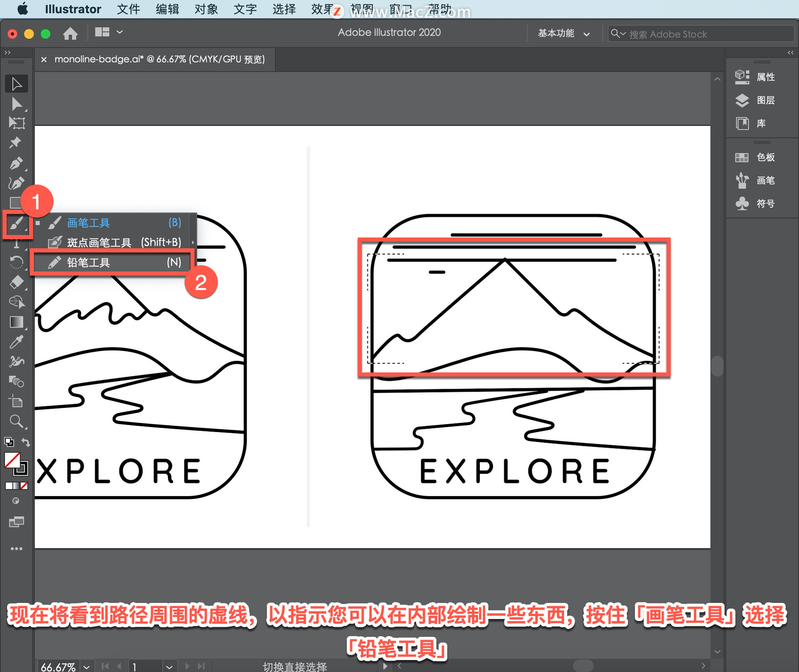Open the 画笔 panel
The width and height of the screenshot is (799, 672).
pos(755,180)
